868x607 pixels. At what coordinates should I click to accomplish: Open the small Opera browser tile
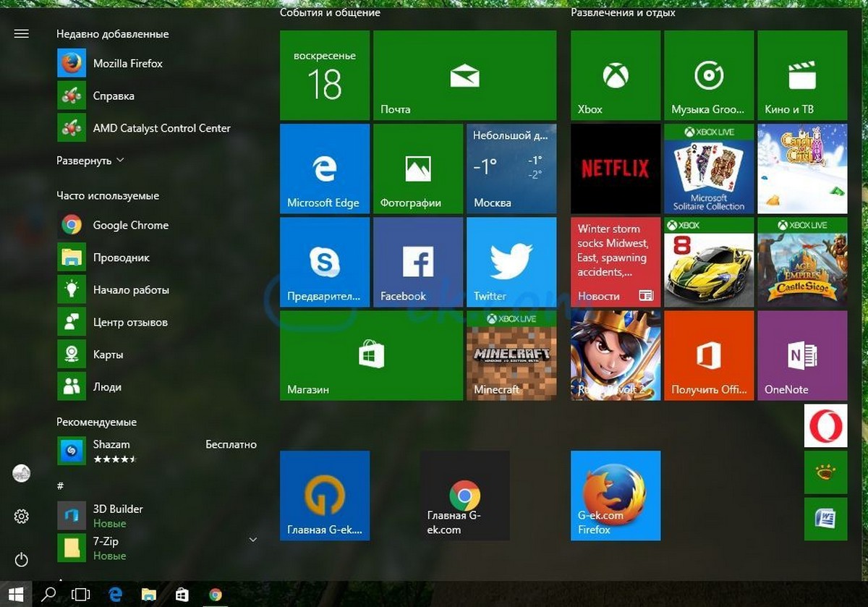tap(825, 426)
